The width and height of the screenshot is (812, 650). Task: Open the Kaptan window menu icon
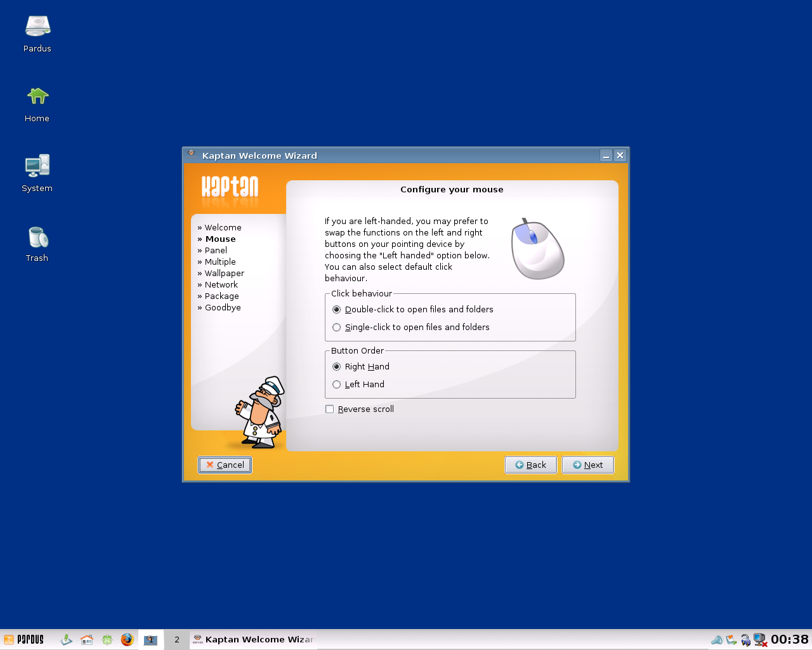(x=192, y=155)
